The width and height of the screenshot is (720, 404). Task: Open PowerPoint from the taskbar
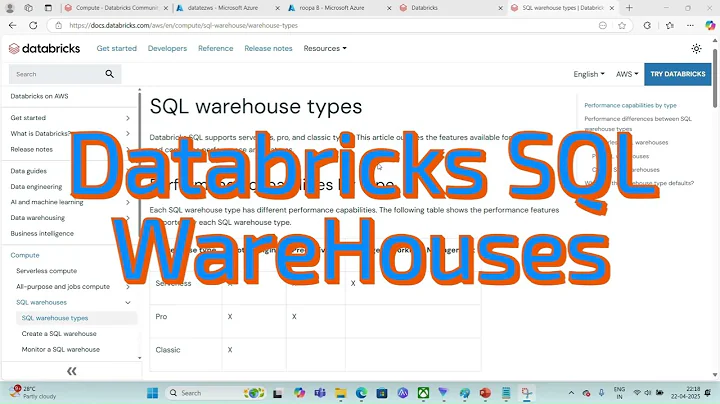[x=485, y=393]
